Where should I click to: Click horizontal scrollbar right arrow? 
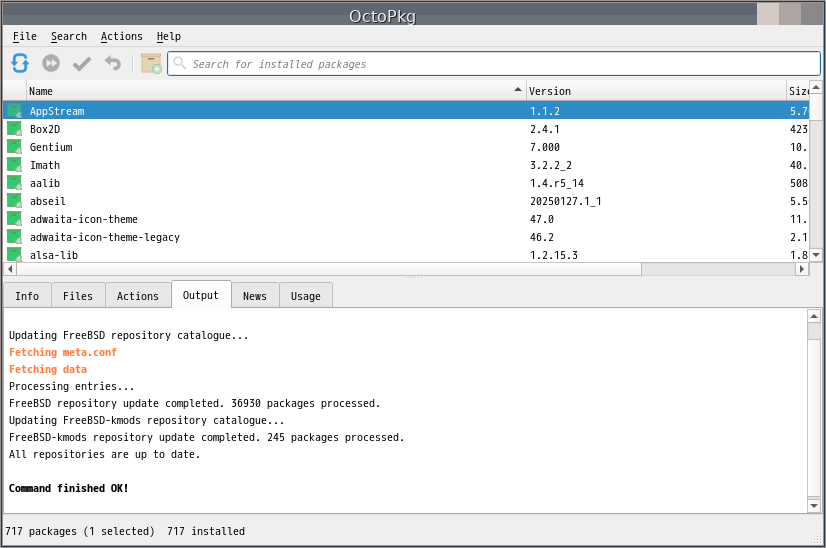pyautogui.click(x=802, y=269)
